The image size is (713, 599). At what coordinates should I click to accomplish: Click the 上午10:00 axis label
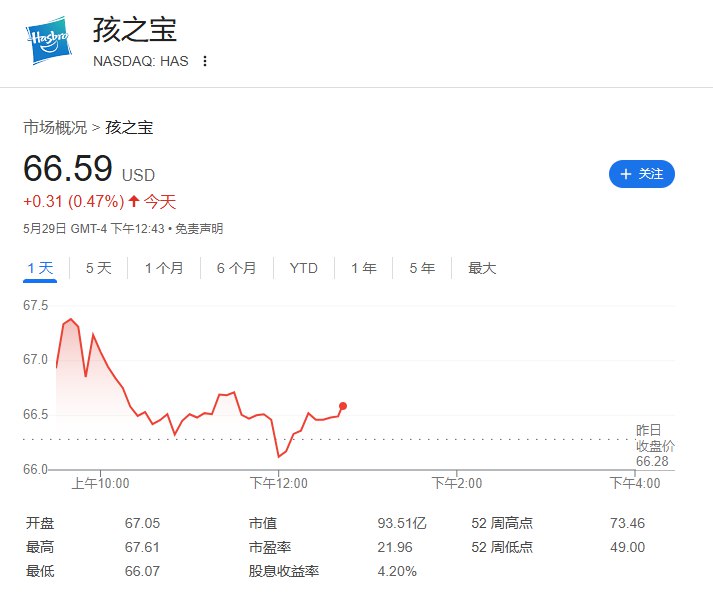100,483
